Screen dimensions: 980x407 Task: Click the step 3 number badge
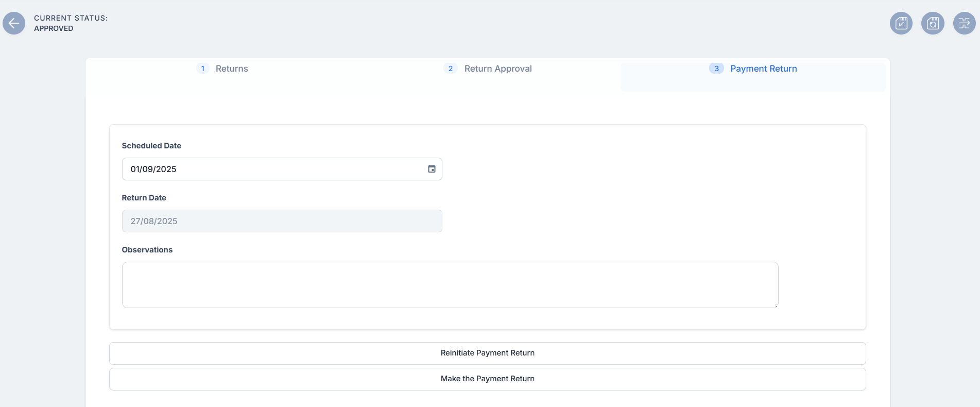(x=716, y=69)
